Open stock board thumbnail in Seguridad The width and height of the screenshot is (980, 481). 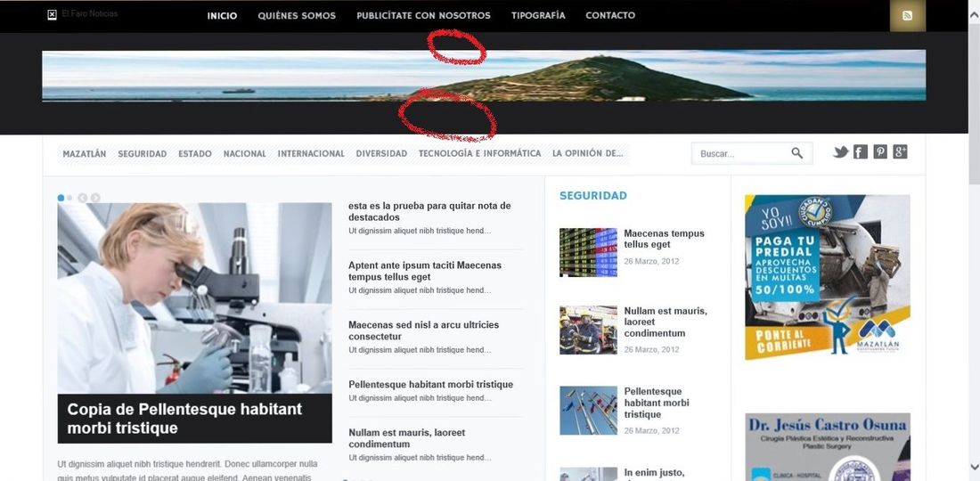[x=588, y=252]
